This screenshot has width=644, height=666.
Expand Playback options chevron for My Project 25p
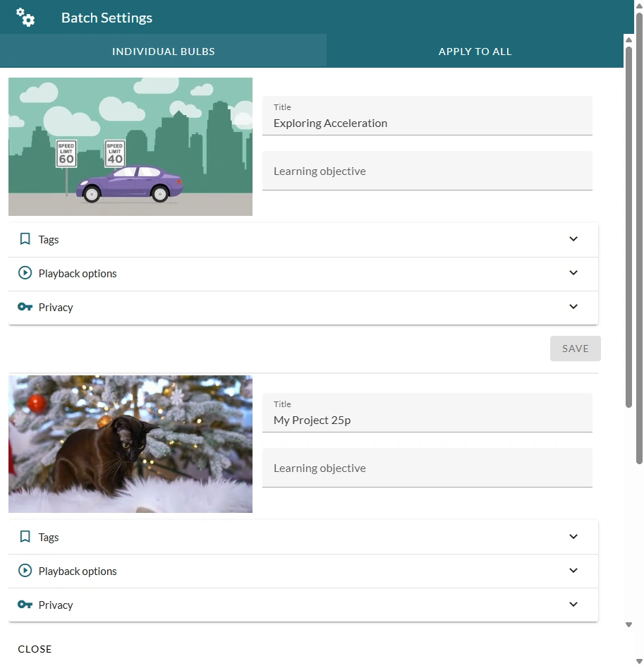click(573, 571)
